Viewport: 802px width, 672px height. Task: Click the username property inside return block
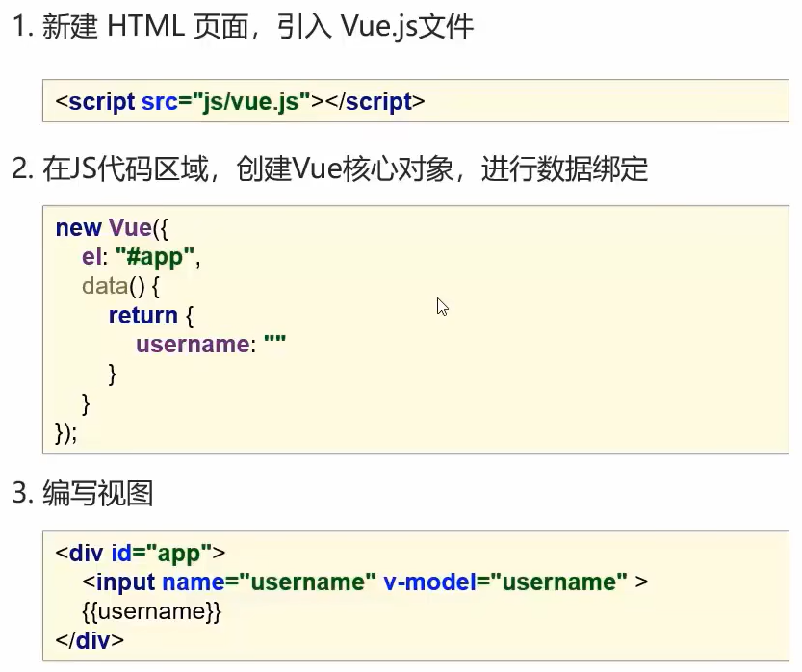point(192,345)
